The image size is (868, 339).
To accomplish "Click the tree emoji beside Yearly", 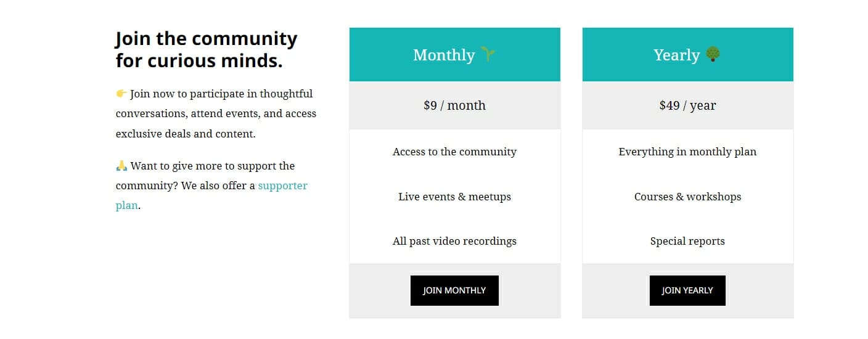I will 713,54.
